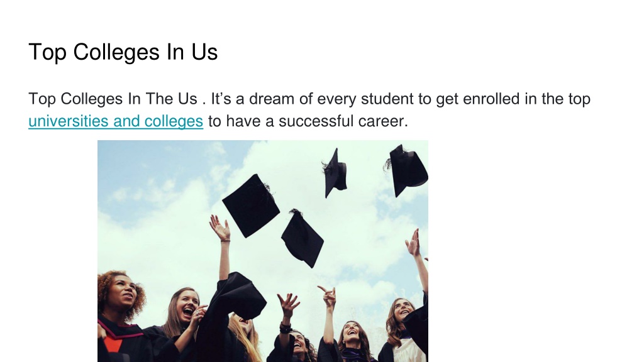Image resolution: width=644 pixels, height=362 pixels.
Task: Click the lower center falling graduation cap
Action: tap(303, 238)
